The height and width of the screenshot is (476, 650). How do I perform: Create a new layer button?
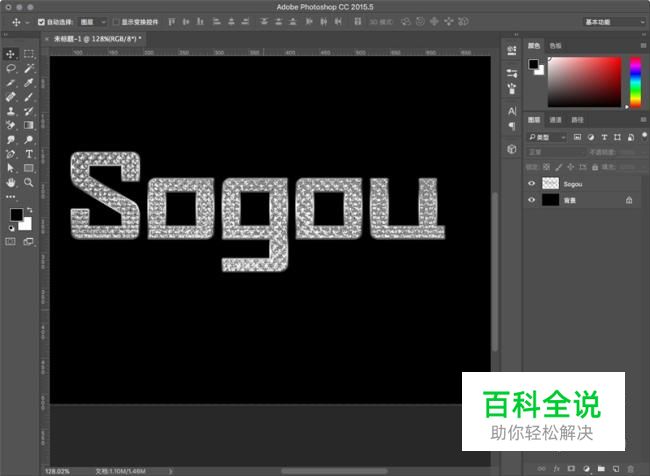616,469
